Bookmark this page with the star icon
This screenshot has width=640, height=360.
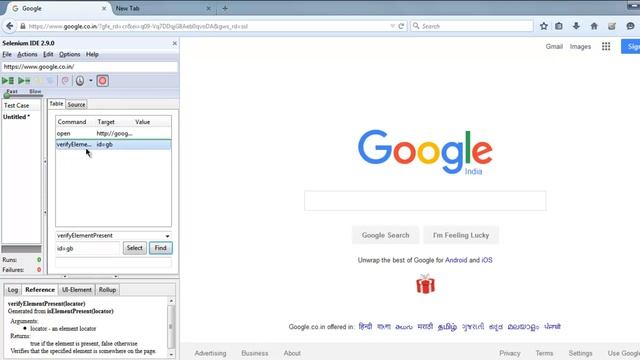coord(544,26)
